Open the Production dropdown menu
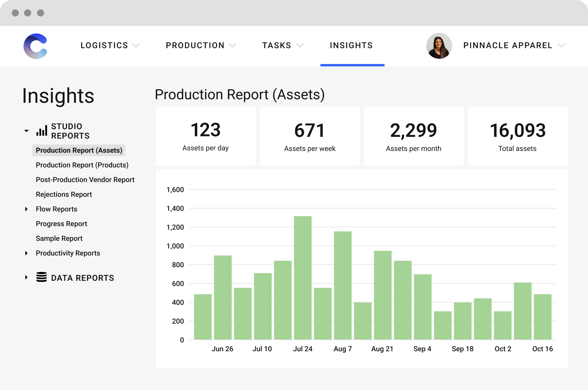Image resolution: width=588 pixels, height=390 pixels. [200, 46]
